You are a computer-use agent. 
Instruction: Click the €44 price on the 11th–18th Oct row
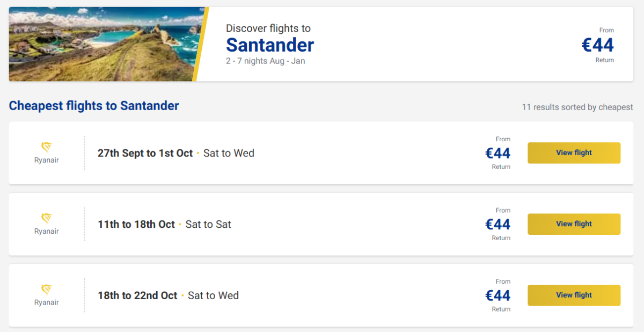[x=498, y=224]
